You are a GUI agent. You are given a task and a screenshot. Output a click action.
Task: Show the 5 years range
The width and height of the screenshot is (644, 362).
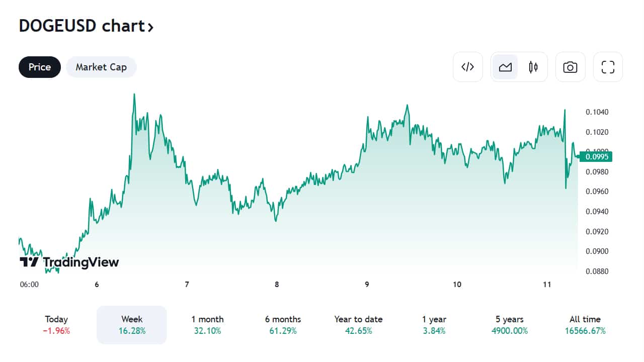point(509,325)
